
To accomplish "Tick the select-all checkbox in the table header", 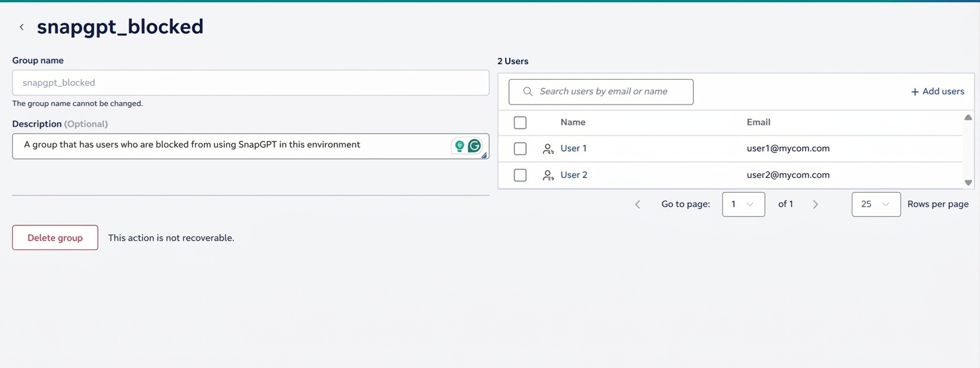I will click(x=520, y=123).
